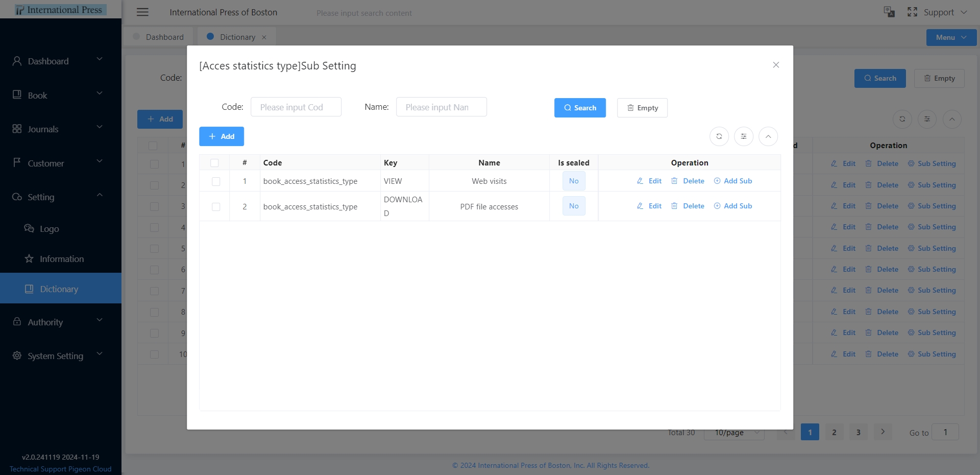
Task: Click Edit for the Web visits row
Action: 649,181
